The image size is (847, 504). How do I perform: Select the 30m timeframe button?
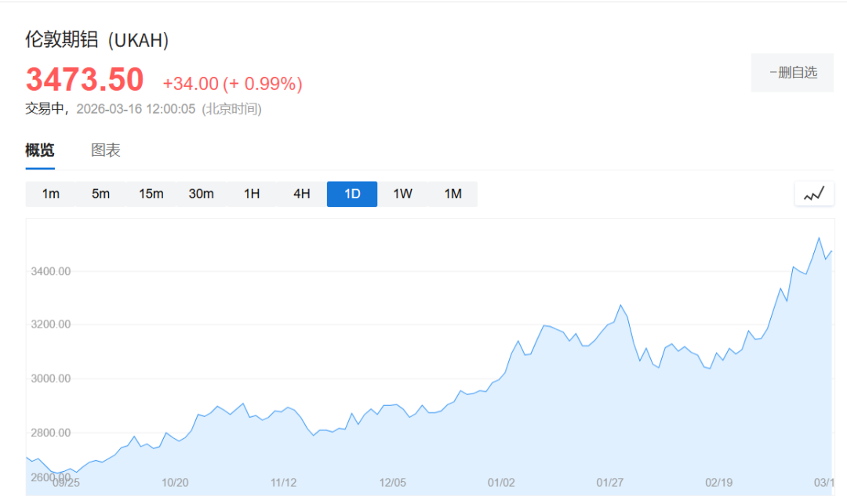pyautogui.click(x=201, y=194)
